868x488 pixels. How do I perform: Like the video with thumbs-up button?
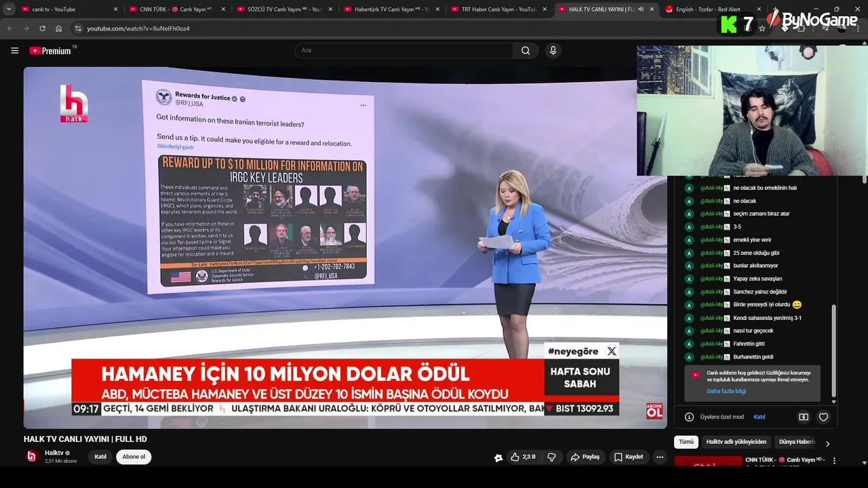(x=522, y=457)
